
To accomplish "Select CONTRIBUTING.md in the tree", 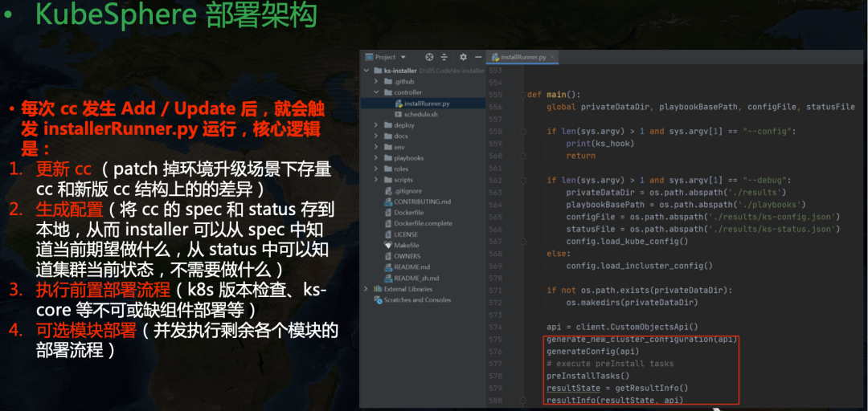I will click(423, 201).
